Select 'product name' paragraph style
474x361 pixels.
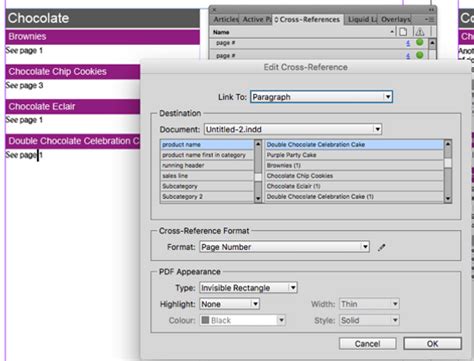(x=207, y=144)
